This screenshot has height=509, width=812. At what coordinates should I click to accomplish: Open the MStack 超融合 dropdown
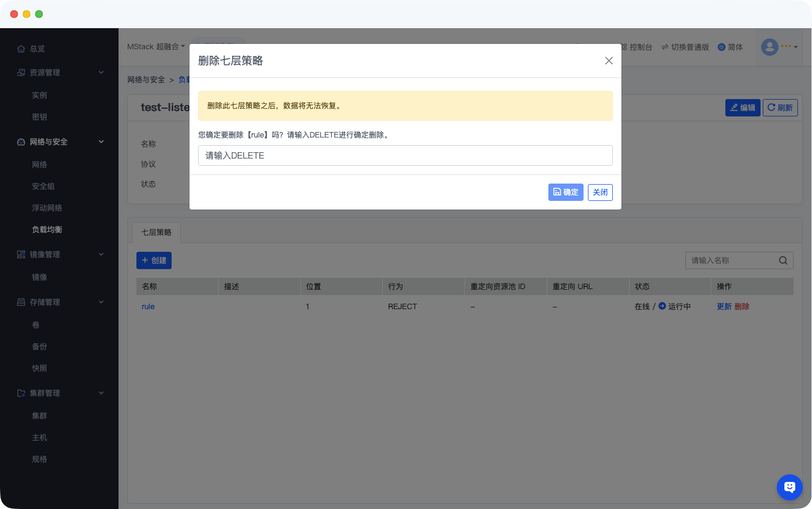tap(156, 47)
